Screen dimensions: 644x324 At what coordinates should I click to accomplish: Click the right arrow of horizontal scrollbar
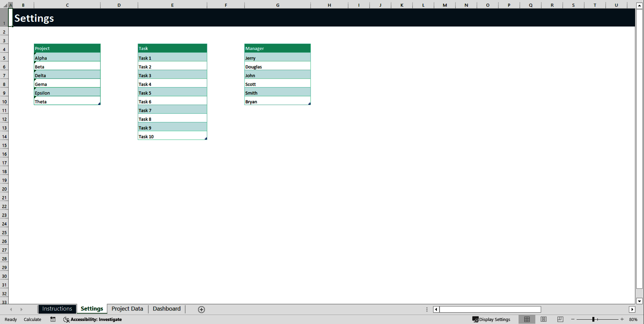(x=633, y=309)
